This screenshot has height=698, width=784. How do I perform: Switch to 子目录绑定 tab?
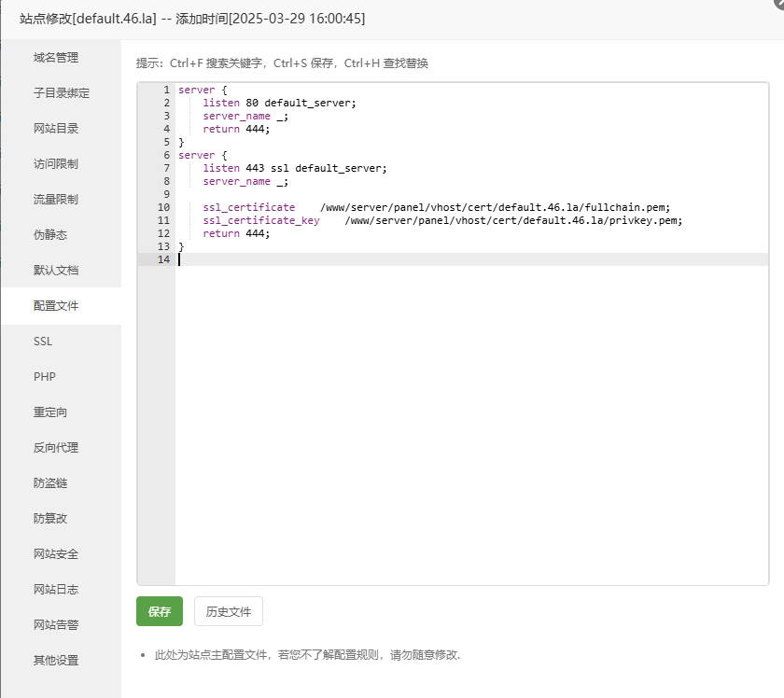[62, 93]
